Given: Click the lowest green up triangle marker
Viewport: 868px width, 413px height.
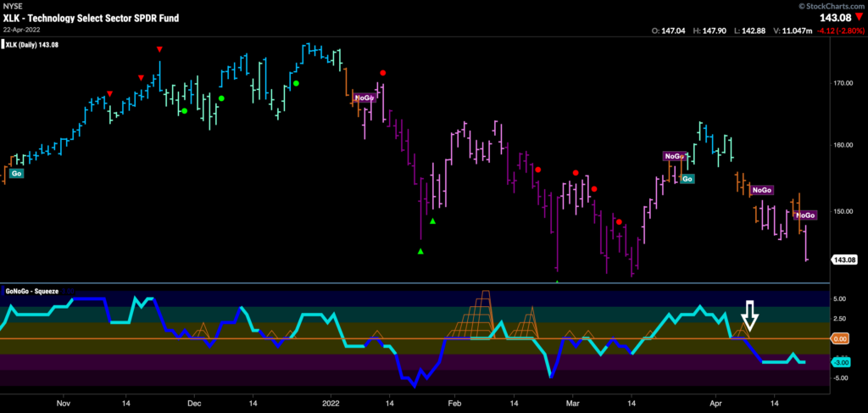Looking at the screenshot, I should pyautogui.click(x=421, y=251).
